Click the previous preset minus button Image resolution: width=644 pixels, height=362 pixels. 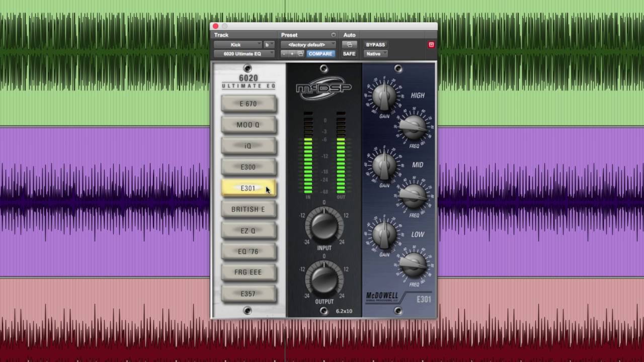pos(284,54)
